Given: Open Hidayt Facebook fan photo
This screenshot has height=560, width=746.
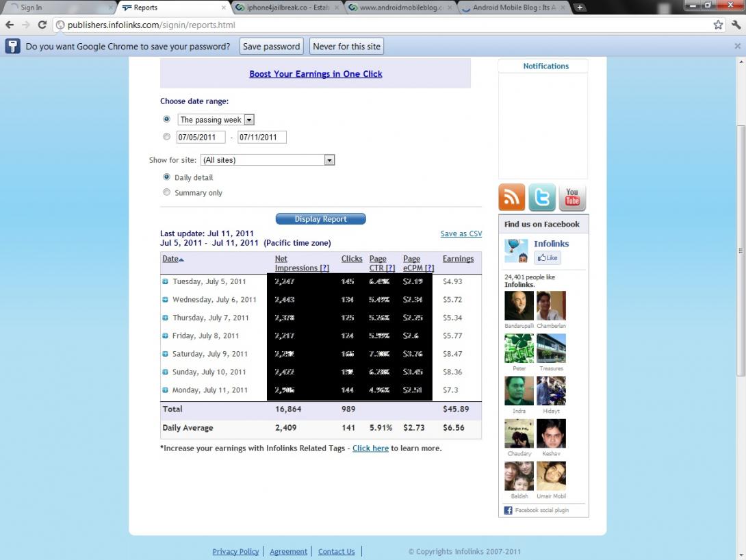Looking at the screenshot, I should pos(552,391).
